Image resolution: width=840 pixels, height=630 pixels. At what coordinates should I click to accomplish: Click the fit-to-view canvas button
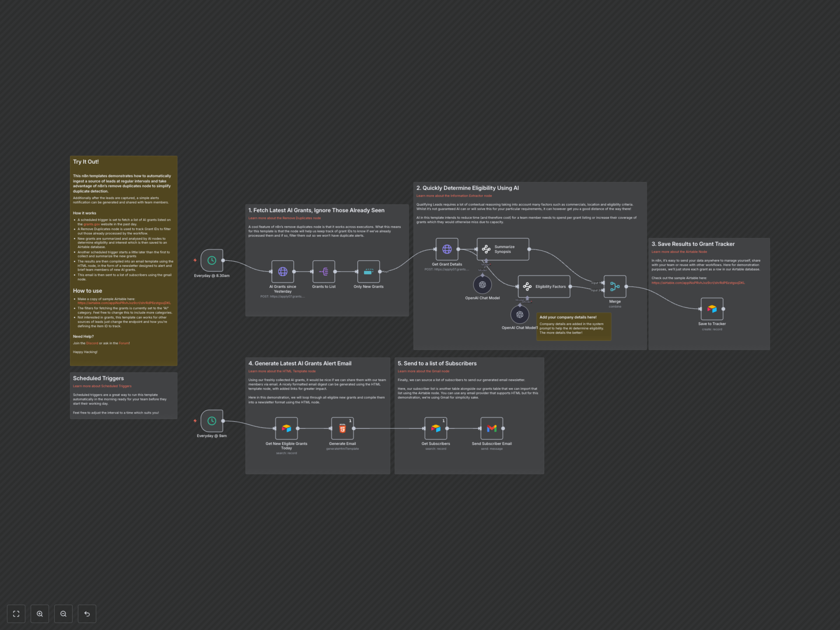tap(16, 614)
